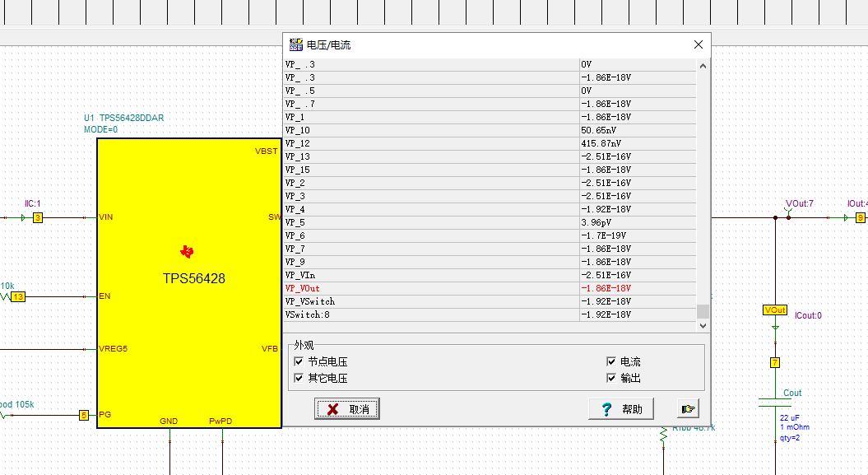The image size is (868, 475).
Task: Click the GND pin label
Action: [169, 421]
